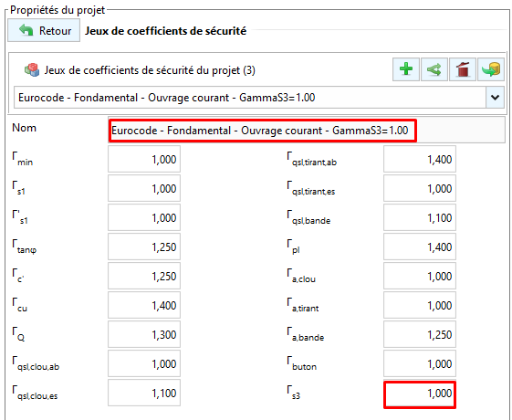Edit the Γs1 value field
Screen dimensions: 512x420
coord(144,188)
